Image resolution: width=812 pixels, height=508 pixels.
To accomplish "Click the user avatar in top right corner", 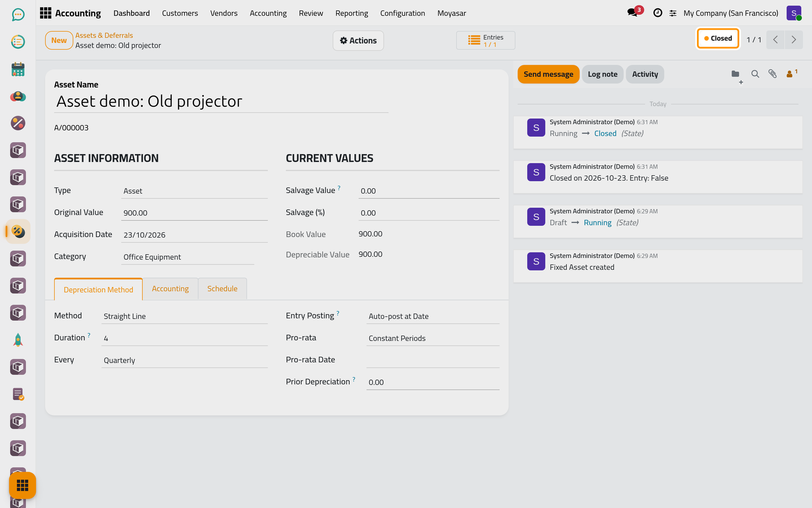I will tap(794, 13).
